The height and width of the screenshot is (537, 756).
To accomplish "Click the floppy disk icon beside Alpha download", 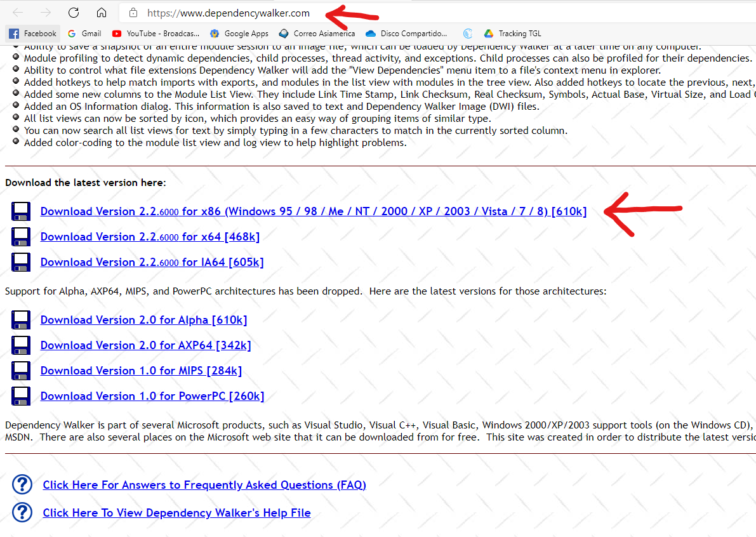I will click(x=21, y=320).
